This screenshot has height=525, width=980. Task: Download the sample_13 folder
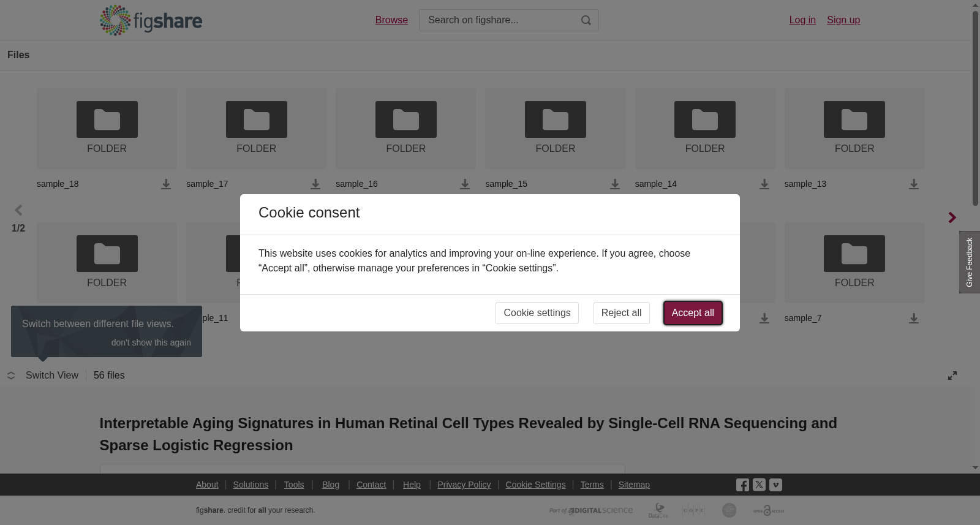[914, 184]
